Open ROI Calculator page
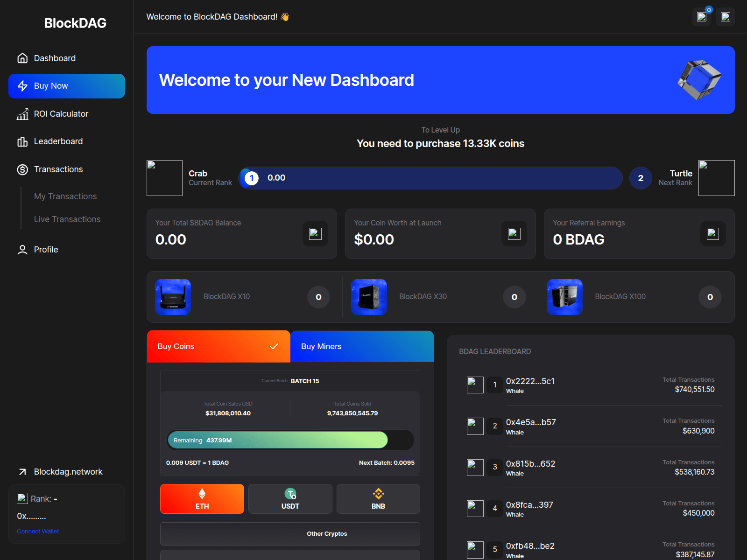This screenshot has height=560, width=747. [x=67, y=114]
